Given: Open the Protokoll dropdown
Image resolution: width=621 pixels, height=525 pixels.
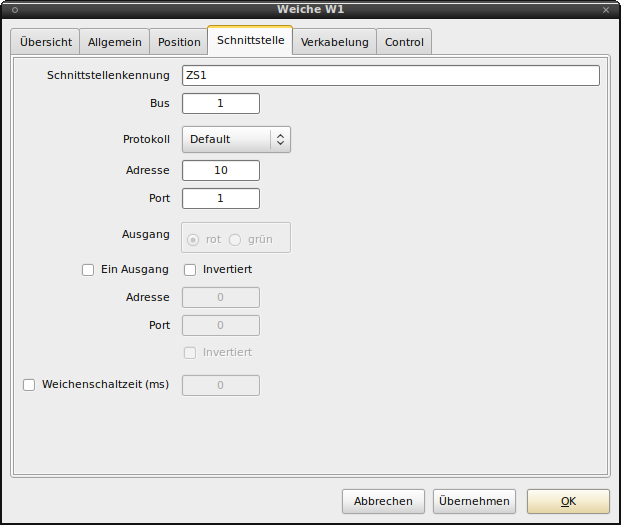Looking at the screenshot, I should 236,139.
